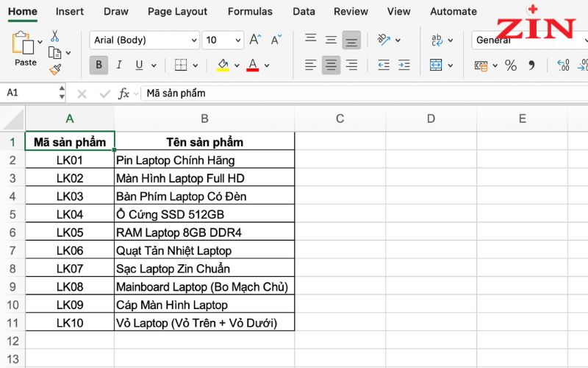
Task: Toggle underline formatting
Action: pyautogui.click(x=139, y=65)
